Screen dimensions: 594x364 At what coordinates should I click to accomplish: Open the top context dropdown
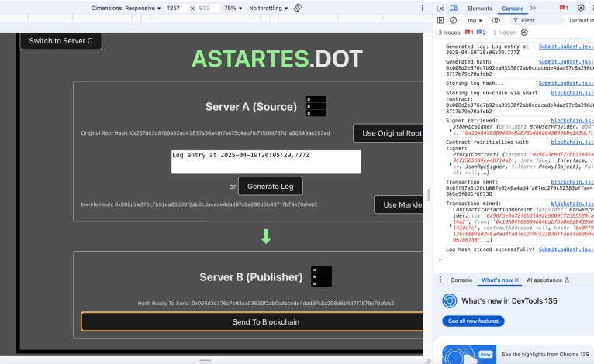(475, 20)
